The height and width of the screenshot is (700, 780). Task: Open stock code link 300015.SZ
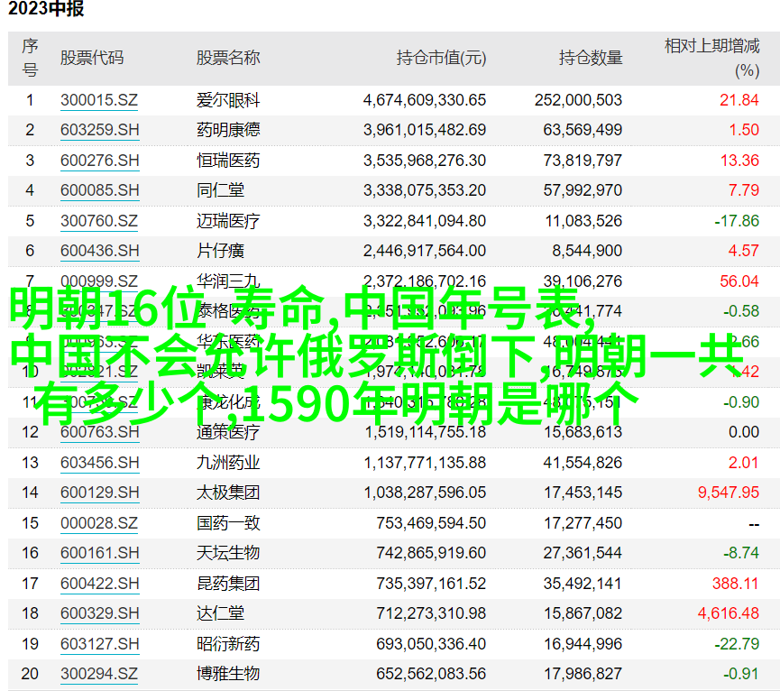coord(99,100)
